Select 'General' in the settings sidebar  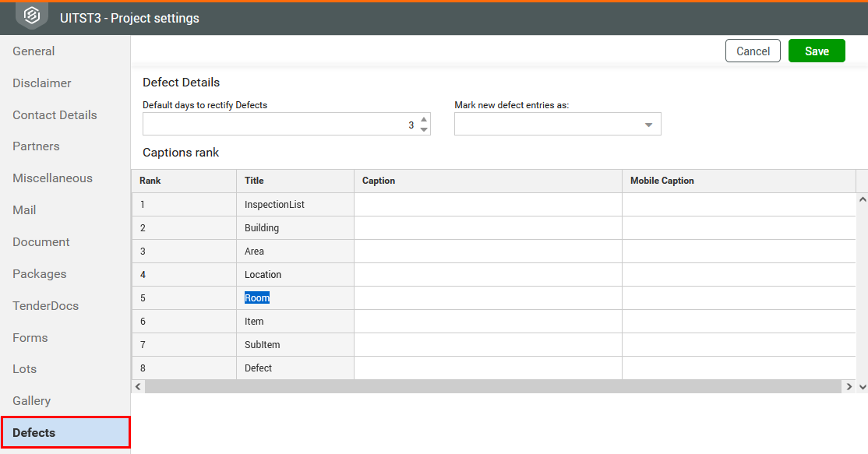pos(34,51)
